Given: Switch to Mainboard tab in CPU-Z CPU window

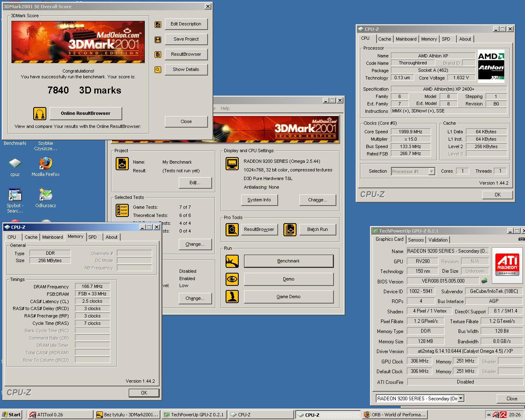Looking at the screenshot, I should click(x=406, y=39).
